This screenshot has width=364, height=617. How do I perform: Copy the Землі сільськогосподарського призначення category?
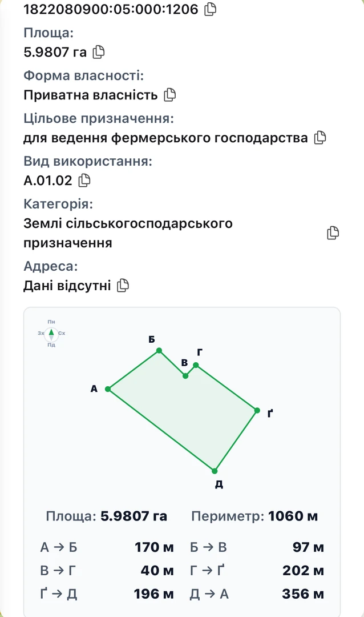[x=333, y=233]
